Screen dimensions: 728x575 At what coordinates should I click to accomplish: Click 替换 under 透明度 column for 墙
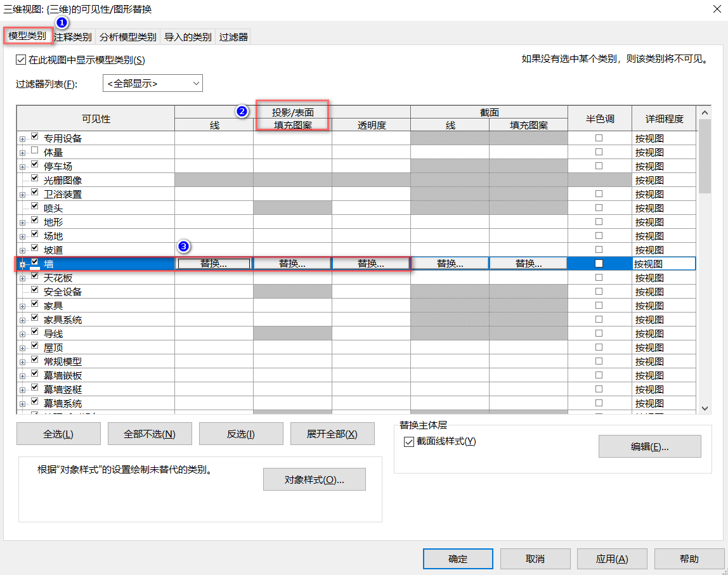371,264
